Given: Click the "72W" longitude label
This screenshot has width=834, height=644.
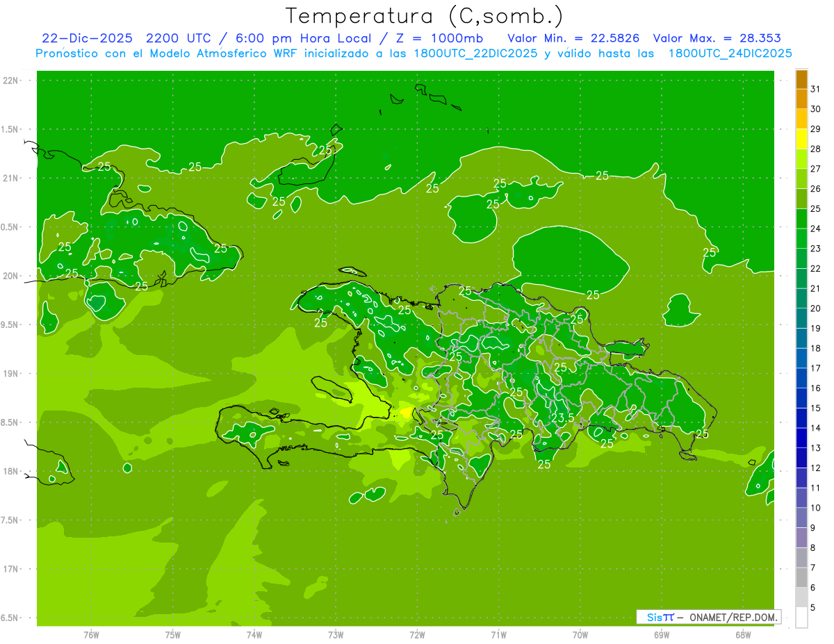Looking at the screenshot, I should tap(417, 634).
